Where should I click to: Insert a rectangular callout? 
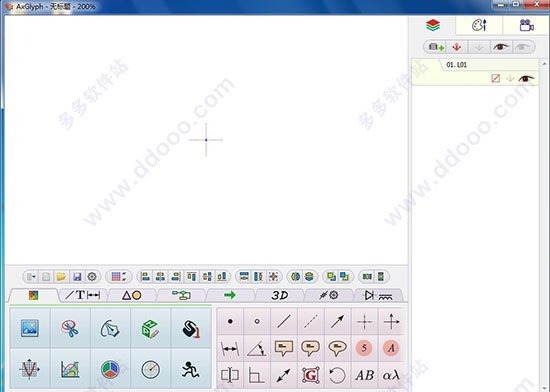(x=284, y=348)
